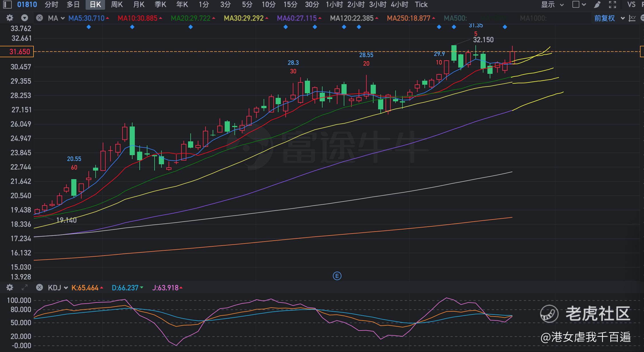Click the E earnings event marker
This screenshot has width=644, height=352.
[x=337, y=276]
